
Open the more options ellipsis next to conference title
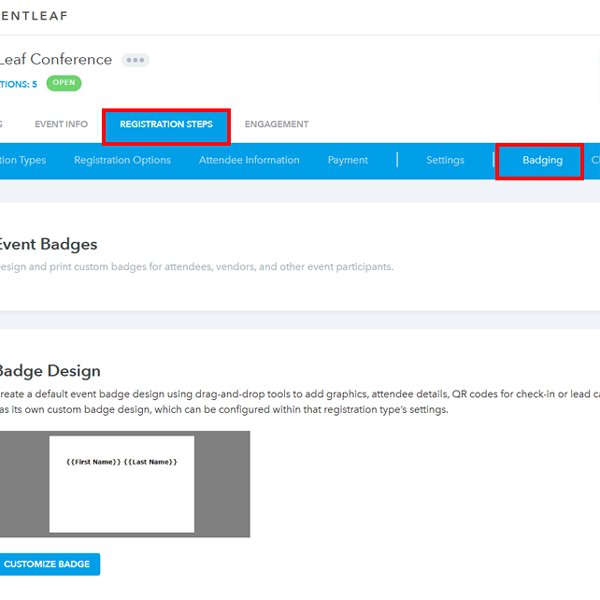coord(135,60)
